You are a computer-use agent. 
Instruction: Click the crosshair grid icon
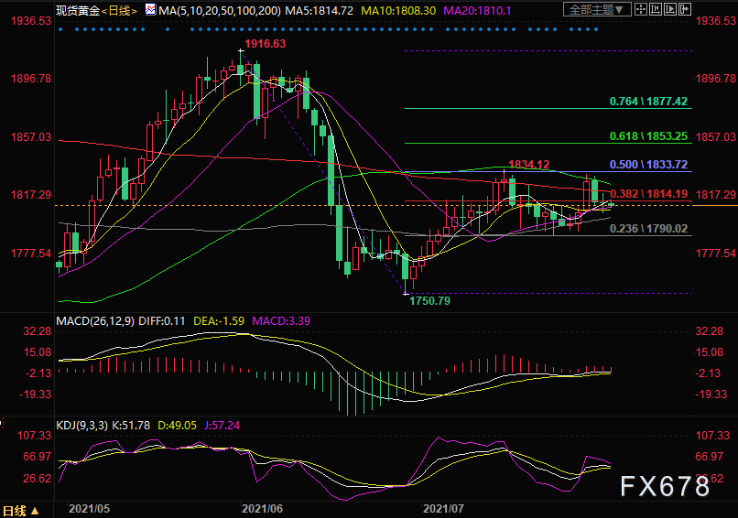[641, 9]
